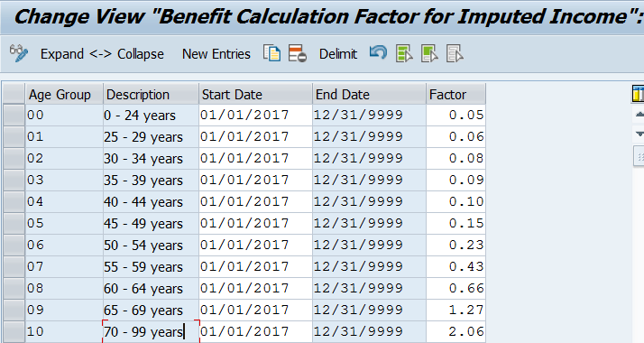Image resolution: width=644 pixels, height=343 pixels.
Task: Click the Undo Change arrow icon
Action: [378, 53]
